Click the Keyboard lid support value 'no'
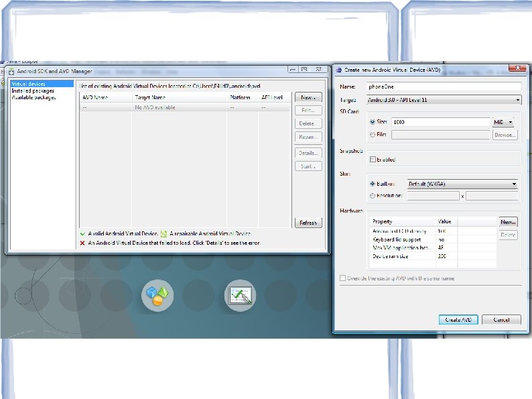Viewport: 532px width, 399px height. (442, 240)
